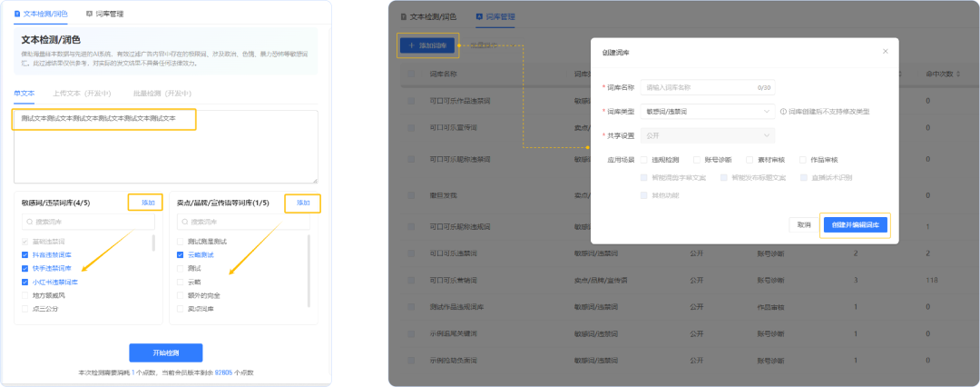Open the 词库类型 dropdown
The width and height of the screenshot is (980, 387).
706,112
